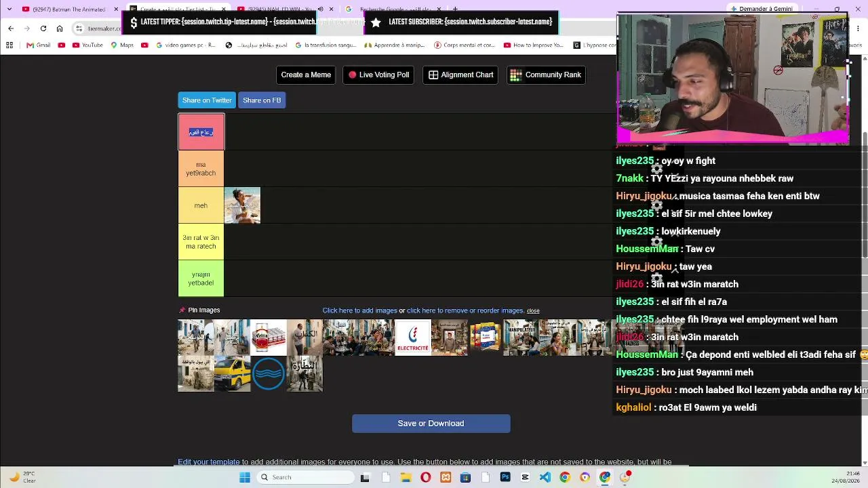Image resolution: width=868 pixels, height=488 pixels.
Task: Reload the page with the refresh icon
Action: click(x=43, y=28)
